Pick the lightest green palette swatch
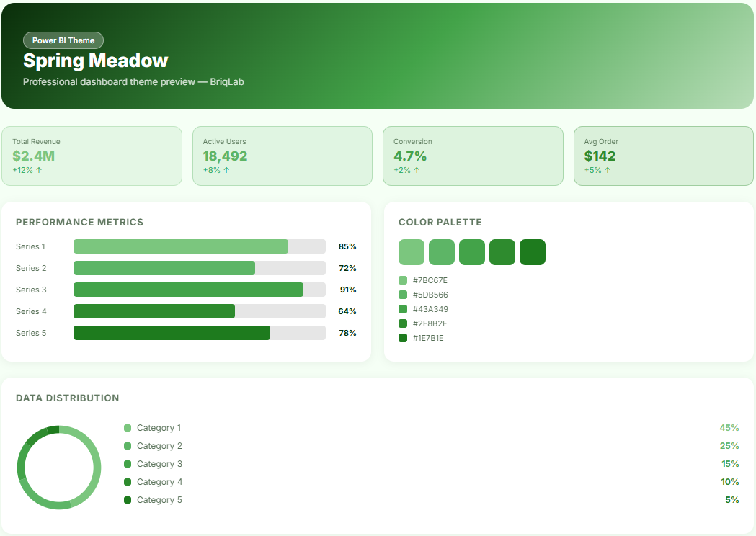756x536 pixels. click(x=412, y=252)
